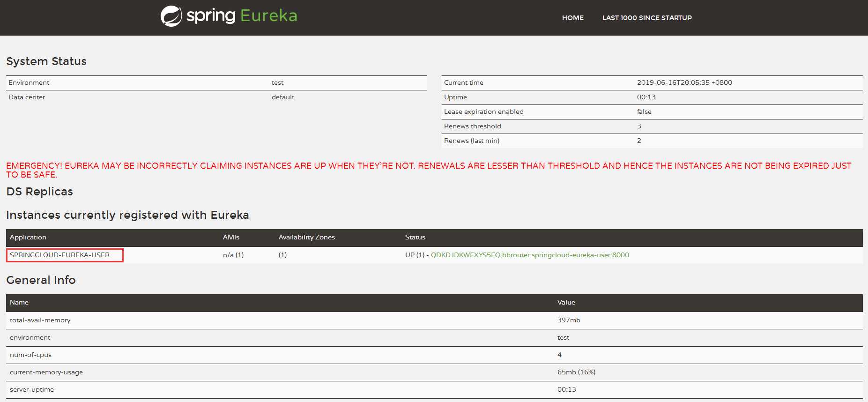This screenshot has height=402, width=868.
Task: Select the Renews threshold value 3
Action: 639,126
